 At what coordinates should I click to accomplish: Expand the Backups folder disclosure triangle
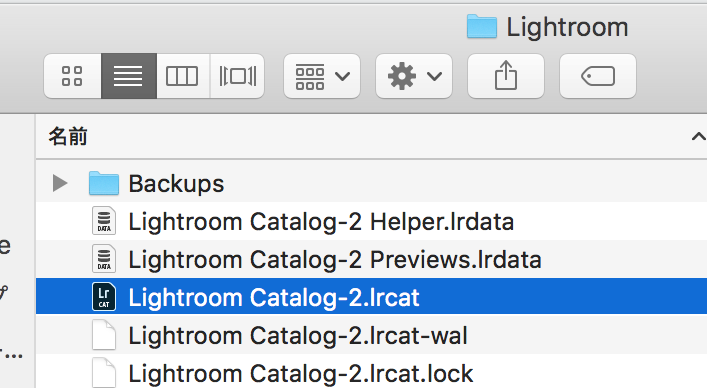(60, 183)
